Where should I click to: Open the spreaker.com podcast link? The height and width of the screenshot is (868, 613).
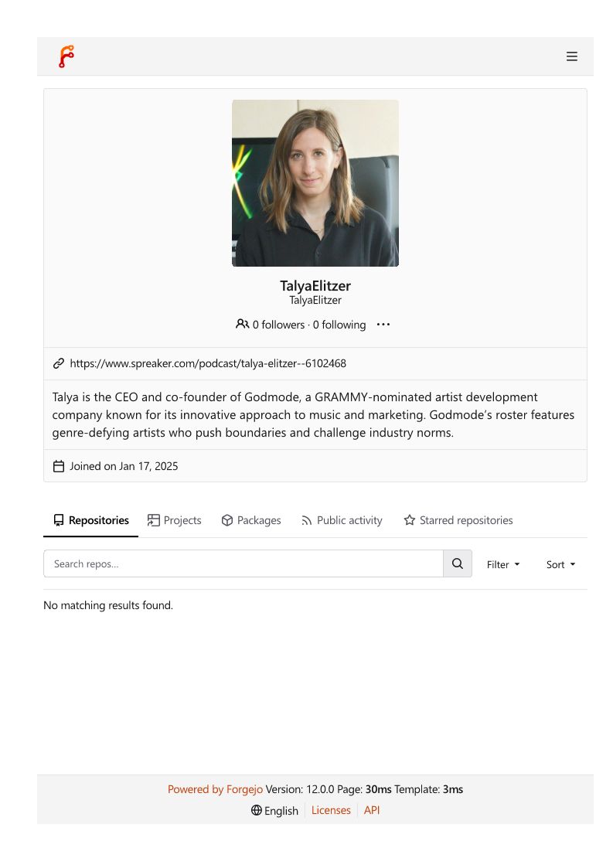coord(208,363)
